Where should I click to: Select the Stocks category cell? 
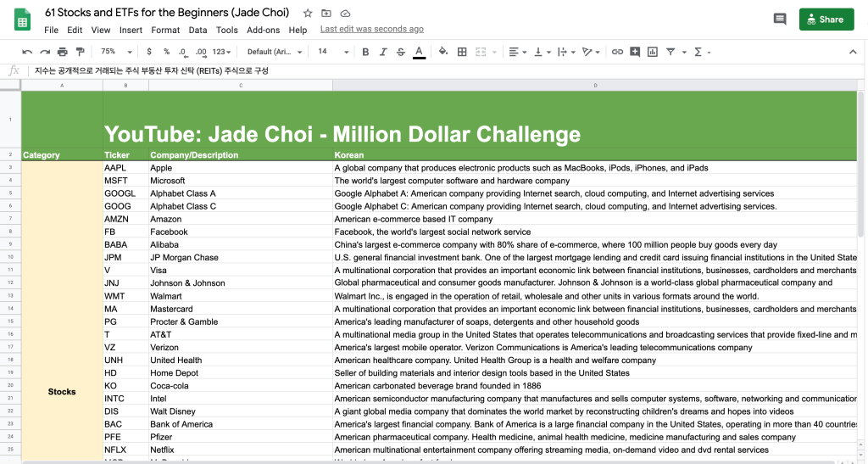[x=62, y=391]
